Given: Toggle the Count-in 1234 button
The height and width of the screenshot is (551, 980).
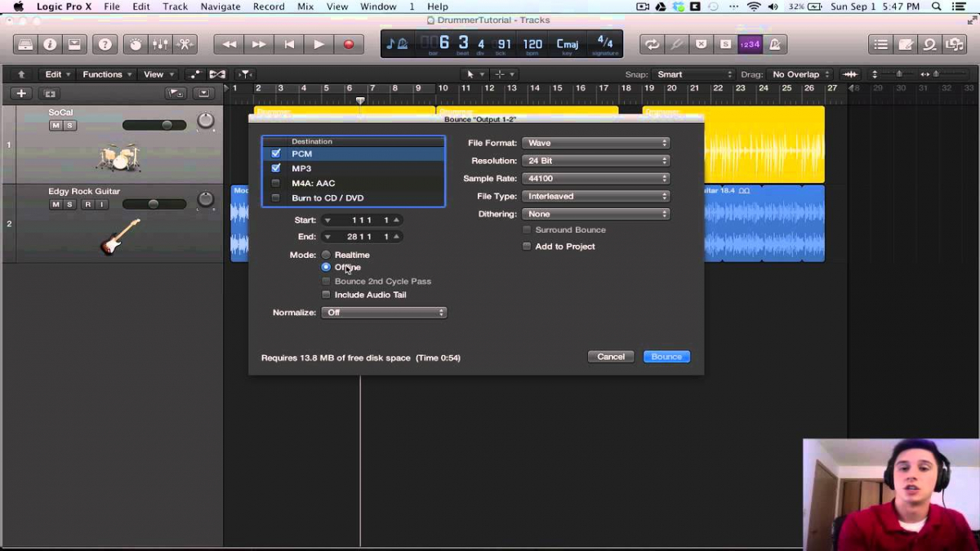Looking at the screenshot, I should (x=750, y=44).
